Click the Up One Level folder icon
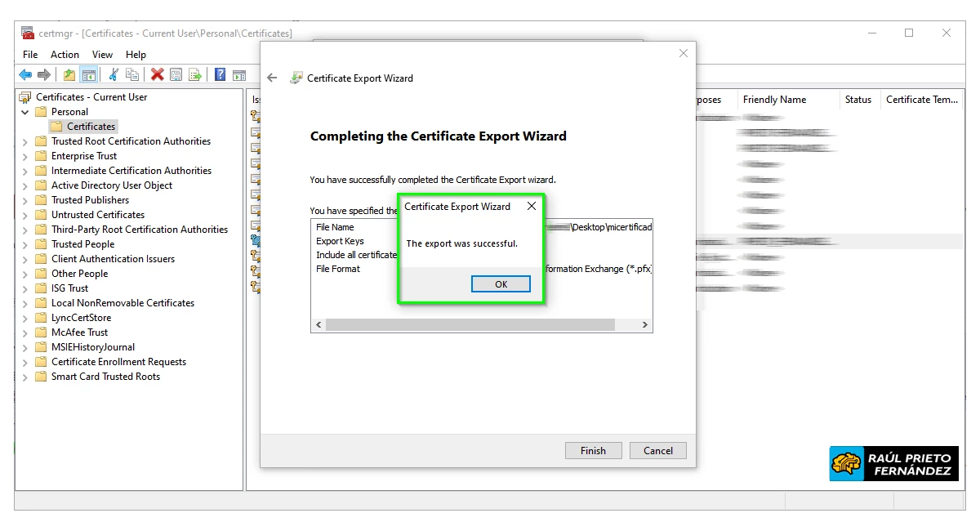This screenshot has width=980, height=531. (x=69, y=74)
